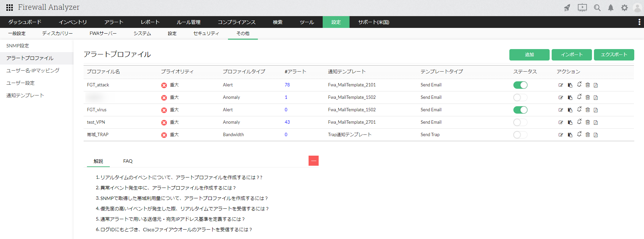Open the three-dot overflow menu in navigation bar
Viewport: 644px width, 239px height.
[639, 22]
